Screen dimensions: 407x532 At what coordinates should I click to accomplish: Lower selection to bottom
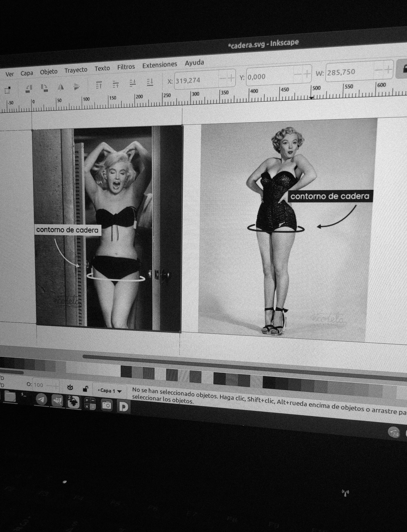point(150,82)
